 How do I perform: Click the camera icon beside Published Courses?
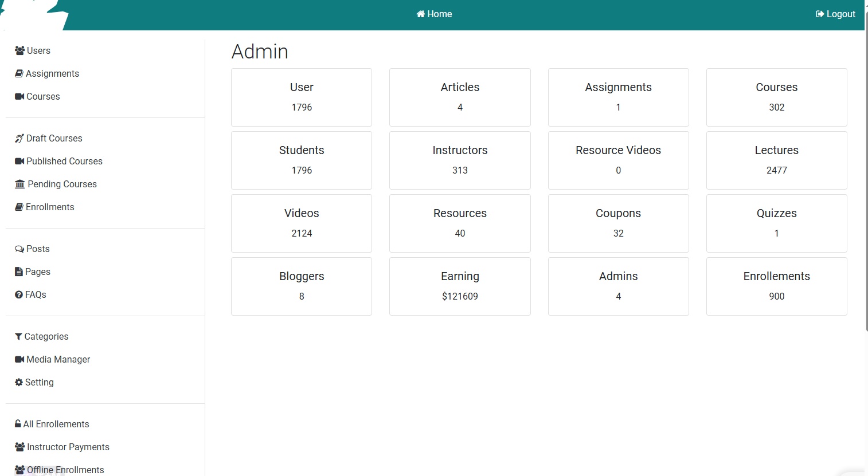point(19,161)
